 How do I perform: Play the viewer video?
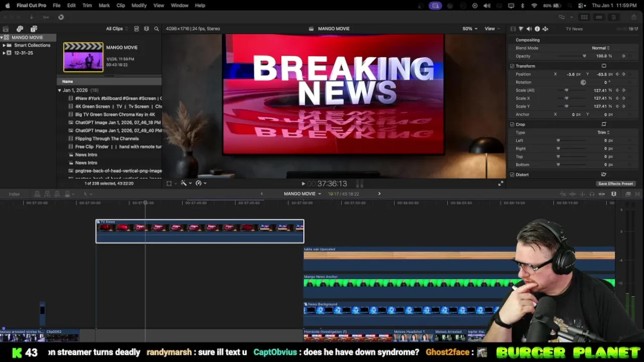coord(303,184)
